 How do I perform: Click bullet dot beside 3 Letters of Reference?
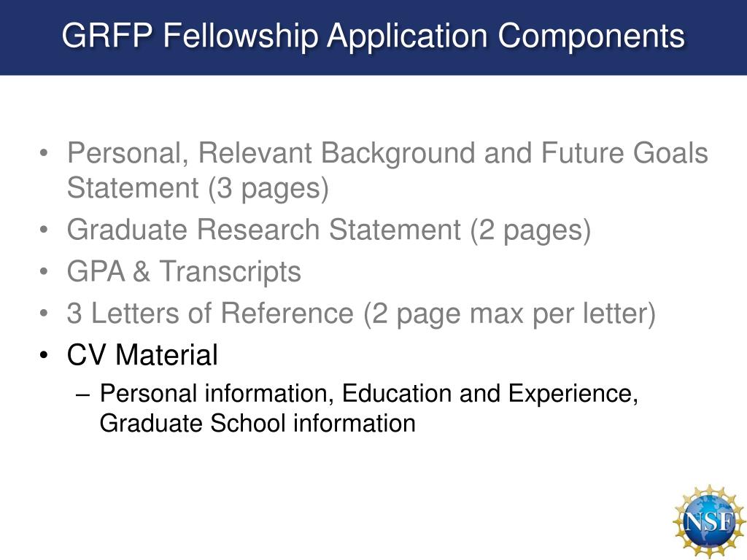pos(44,314)
